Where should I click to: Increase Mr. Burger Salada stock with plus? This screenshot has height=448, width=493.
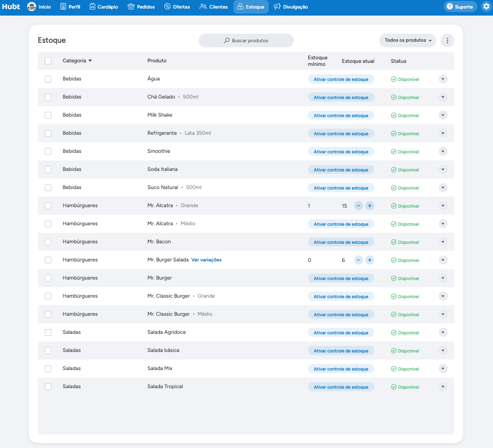(370, 260)
